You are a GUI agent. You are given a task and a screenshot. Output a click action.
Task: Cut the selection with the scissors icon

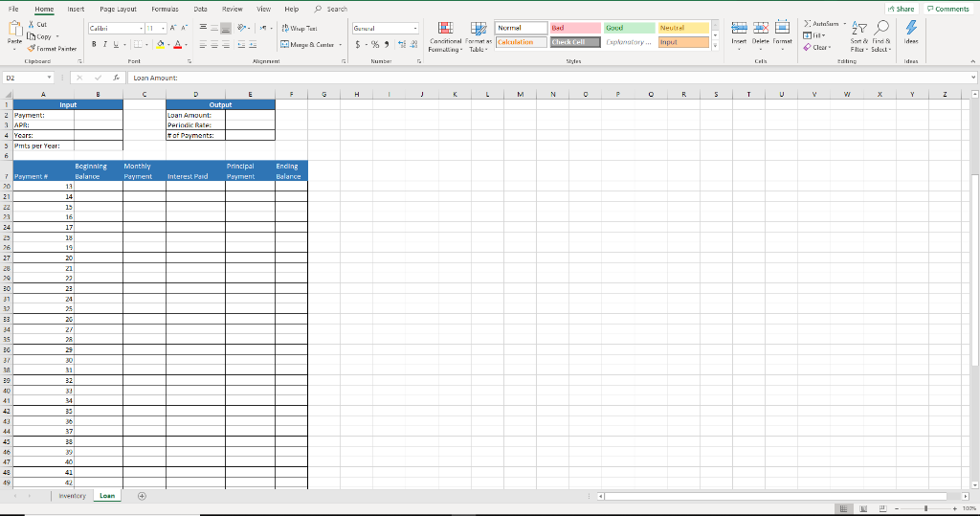pyautogui.click(x=32, y=24)
